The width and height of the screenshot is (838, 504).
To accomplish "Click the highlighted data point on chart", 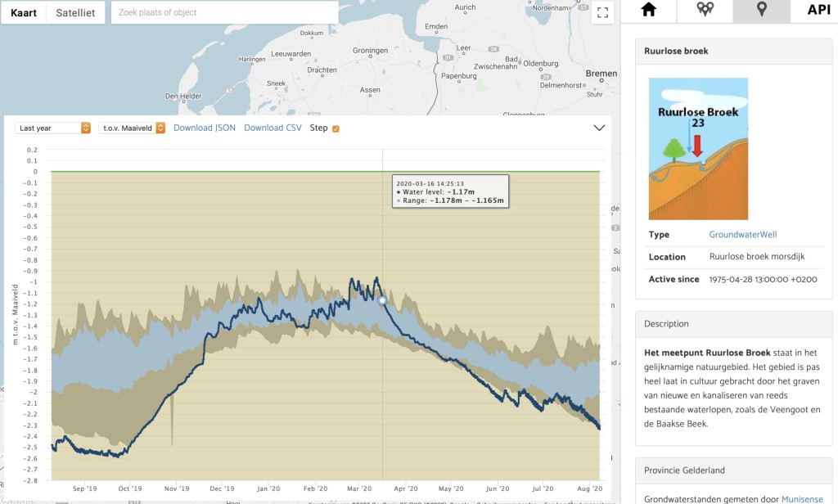I will (382, 300).
